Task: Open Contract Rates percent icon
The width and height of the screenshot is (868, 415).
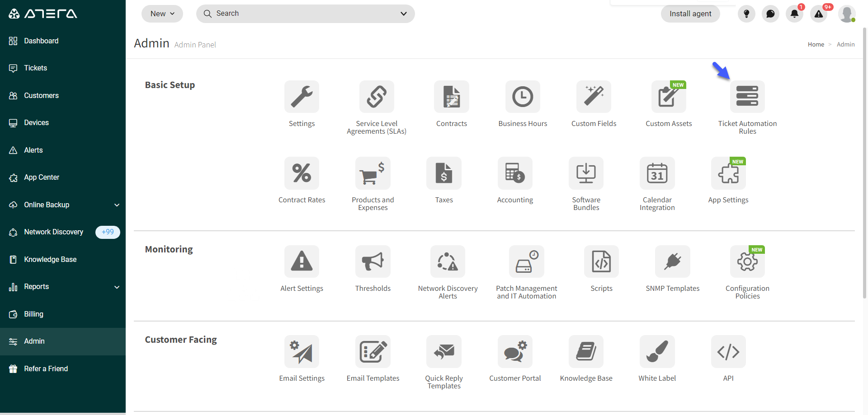Action: tap(302, 173)
